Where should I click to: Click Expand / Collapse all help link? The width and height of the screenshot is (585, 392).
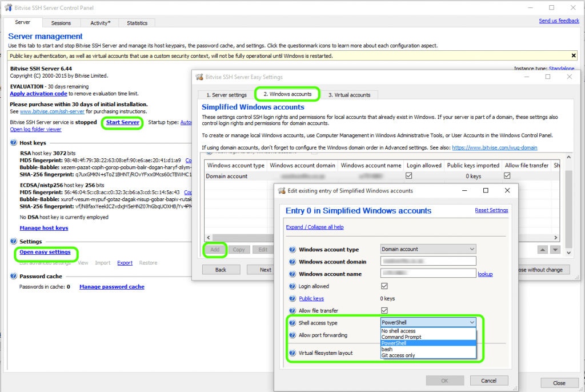315,227
